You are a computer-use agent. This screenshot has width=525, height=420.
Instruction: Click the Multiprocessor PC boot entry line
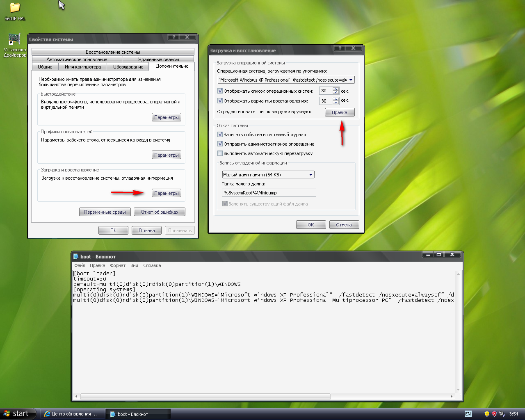point(264,300)
